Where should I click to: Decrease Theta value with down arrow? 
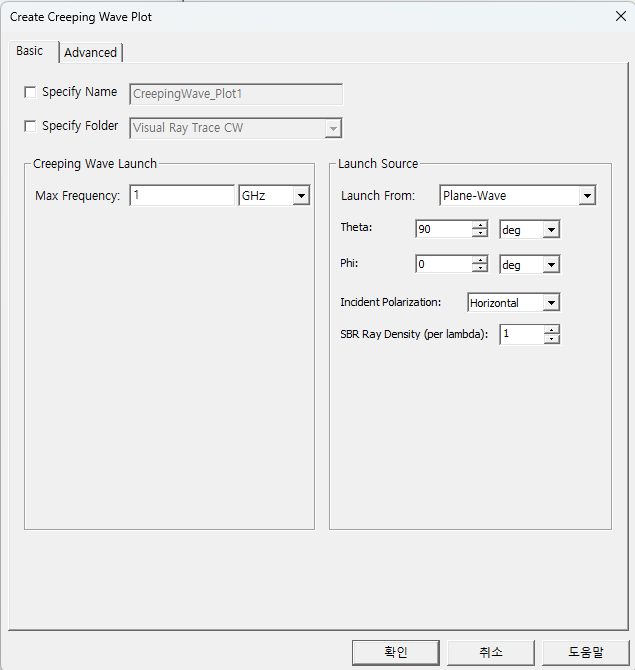click(480, 234)
